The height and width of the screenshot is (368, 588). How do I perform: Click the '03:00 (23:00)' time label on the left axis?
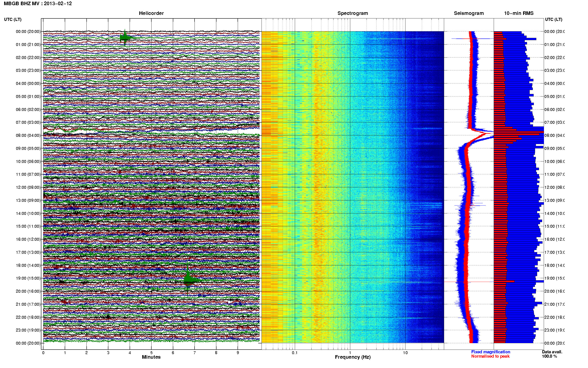point(28,71)
